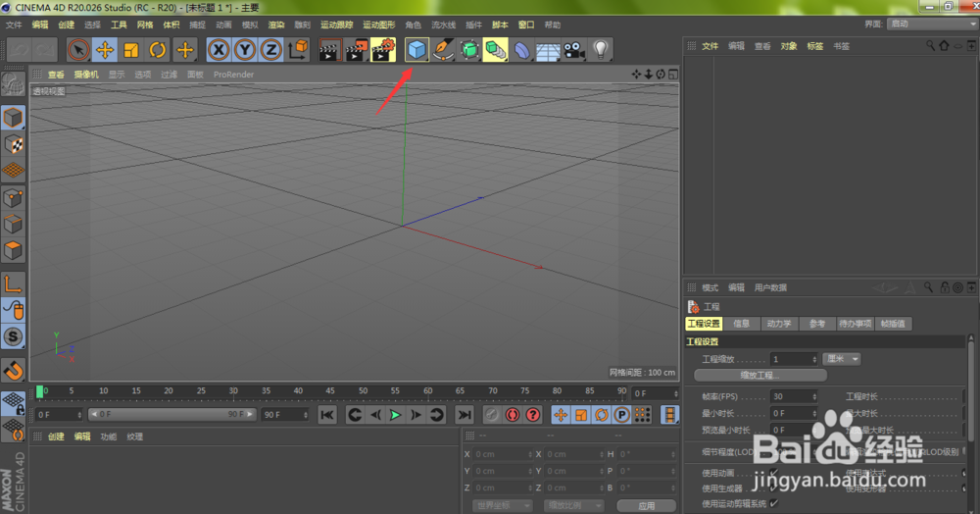Click the Enable Axis L-shaped icon
Image resolution: width=980 pixels, height=514 pixels.
click(13, 283)
